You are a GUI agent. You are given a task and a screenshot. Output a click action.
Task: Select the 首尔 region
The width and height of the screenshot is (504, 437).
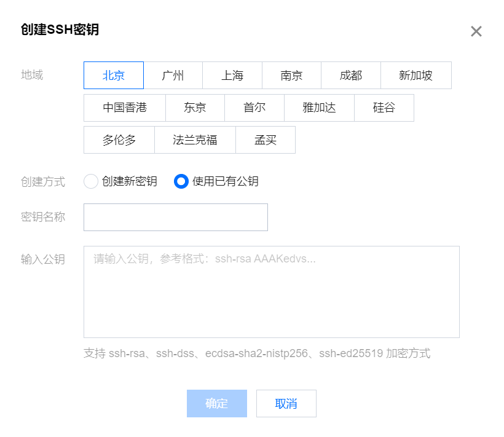coord(254,108)
